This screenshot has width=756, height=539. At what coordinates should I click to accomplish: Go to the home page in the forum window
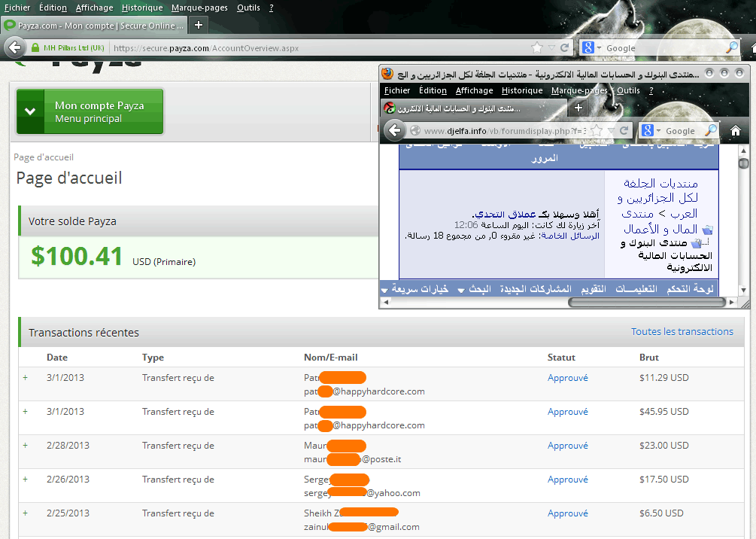click(x=735, y=130)
